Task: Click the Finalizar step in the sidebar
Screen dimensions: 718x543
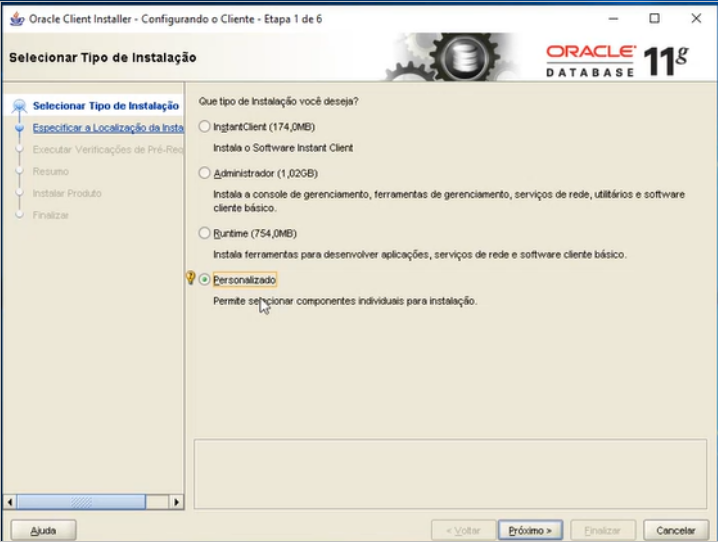Action: click(50, 215)
